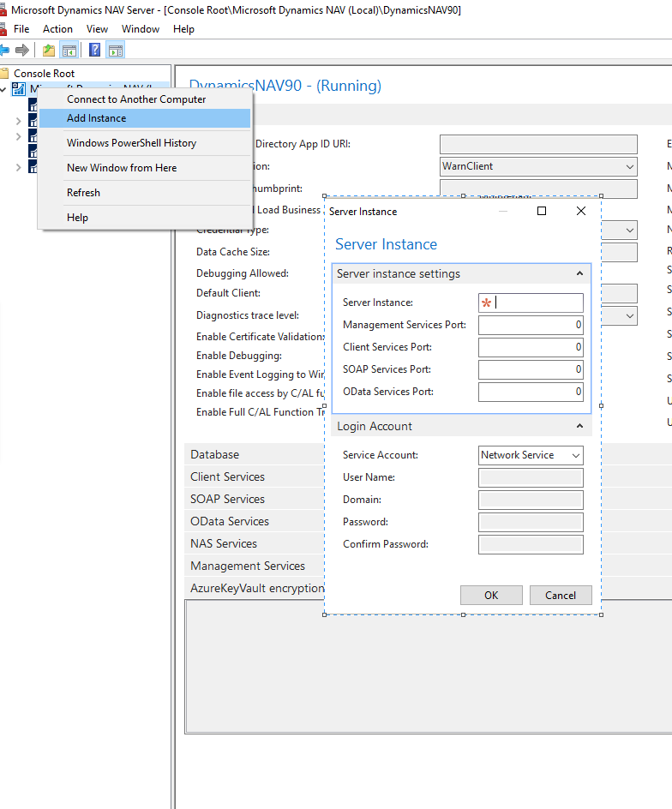Click the User Name field
The image size is (672, 809).
[x=531, y=477]
